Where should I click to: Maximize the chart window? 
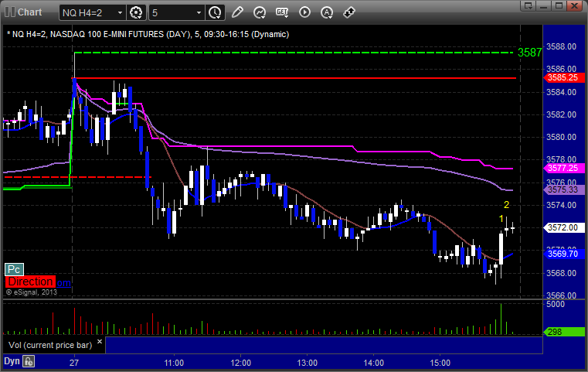[x=559, y=5]
